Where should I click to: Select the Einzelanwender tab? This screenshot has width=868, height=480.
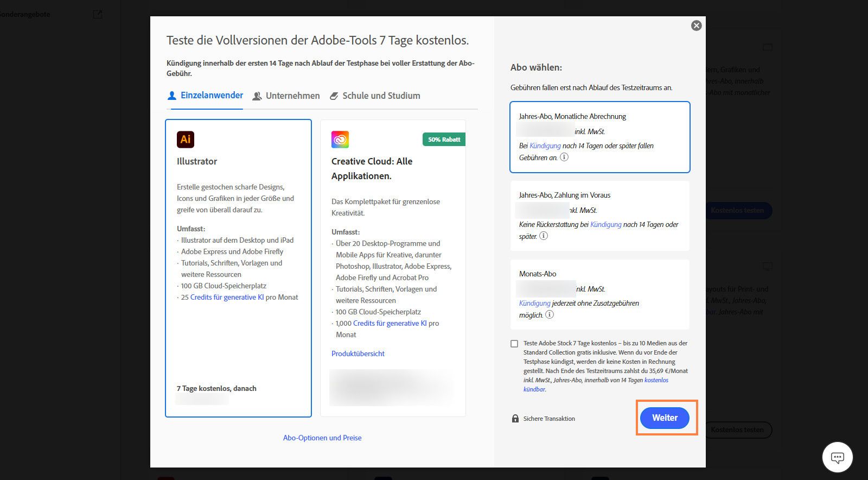pos(205,96)
